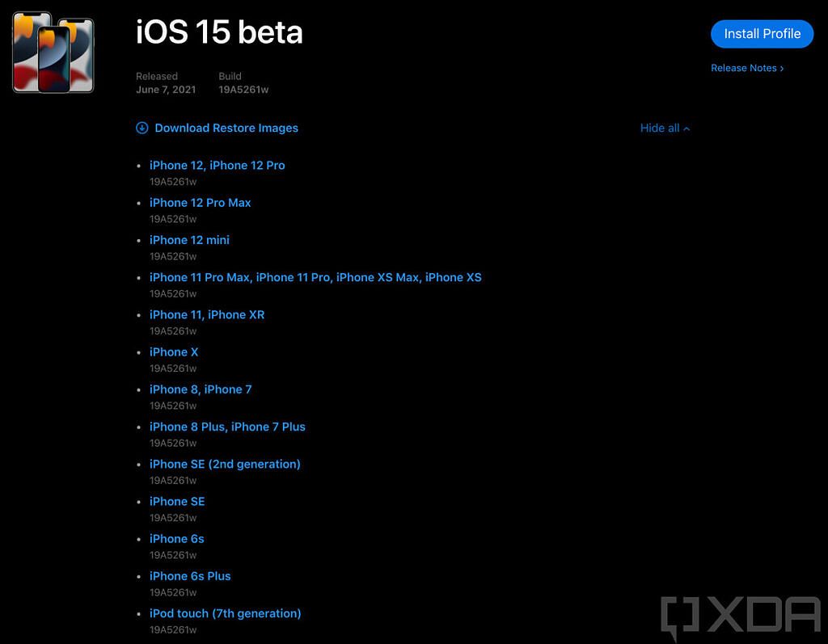828x644 pixels.
Task: Open the iOS 15 beta artwork thumbnail
Action: tap(52, 51)
